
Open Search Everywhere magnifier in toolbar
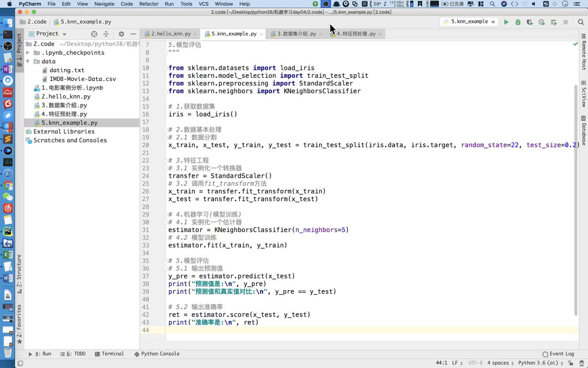point(581,22)
